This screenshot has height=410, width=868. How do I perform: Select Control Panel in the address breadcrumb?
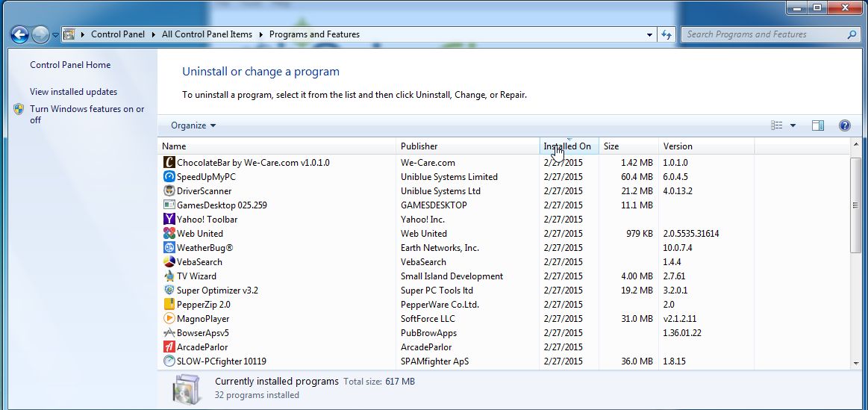tap(117, 34)
